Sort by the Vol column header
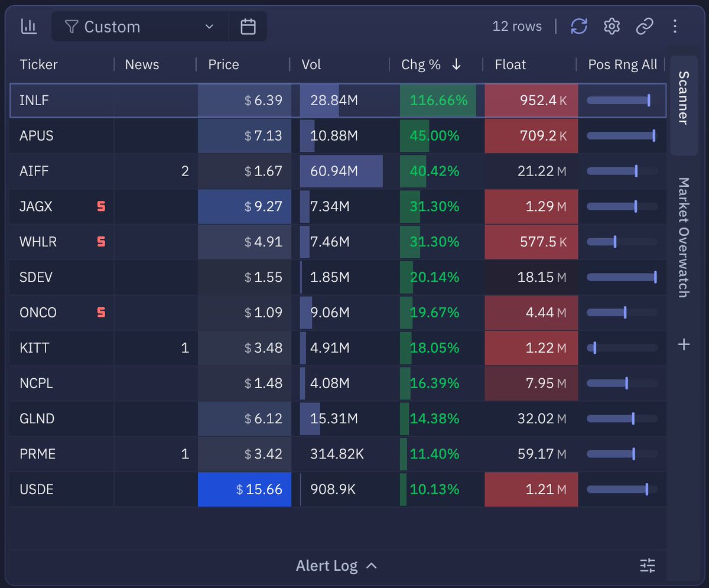 tap(311, 64)
